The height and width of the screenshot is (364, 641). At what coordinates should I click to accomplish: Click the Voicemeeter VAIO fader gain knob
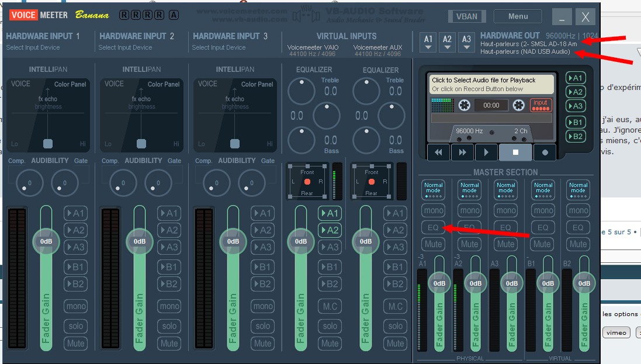[x=301, y=241]
